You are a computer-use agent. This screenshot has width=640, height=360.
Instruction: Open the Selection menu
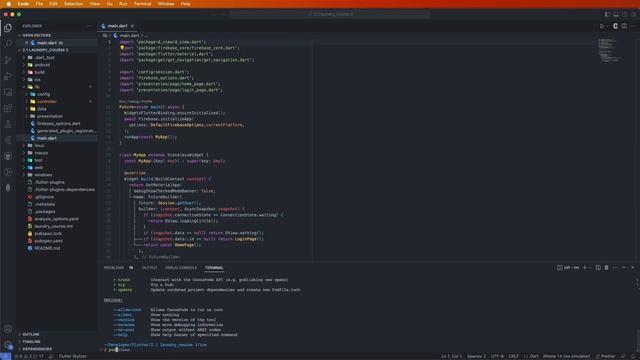(73, 4)
